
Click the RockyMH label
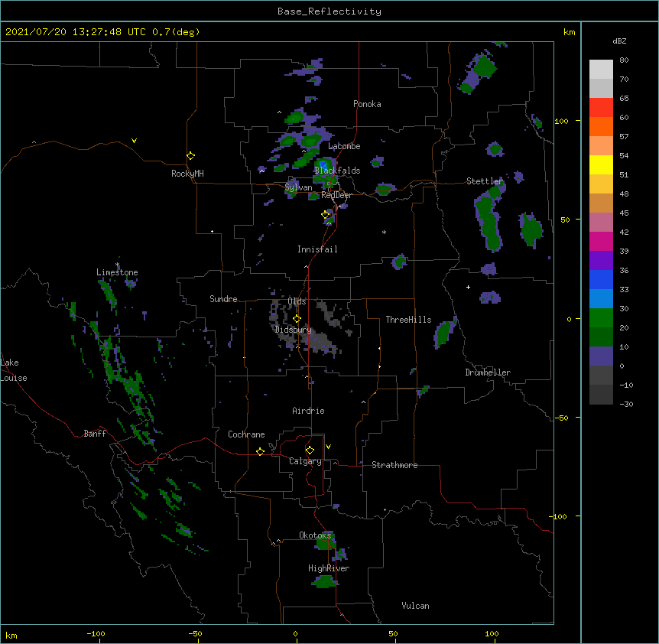click(187, 174)
